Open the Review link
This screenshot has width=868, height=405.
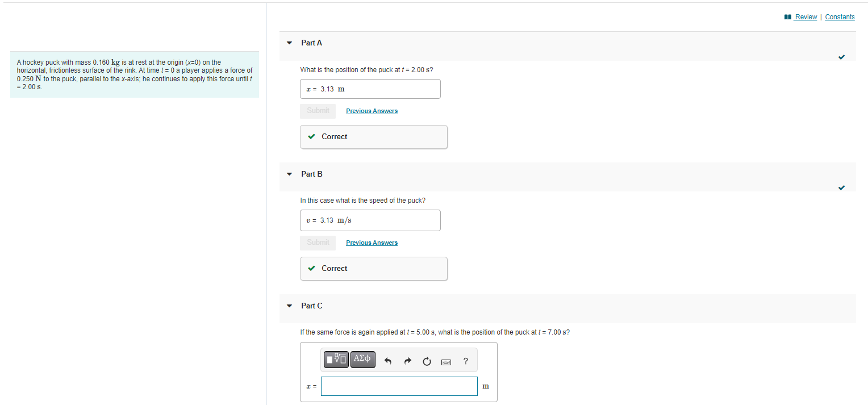tap(806, 17)
